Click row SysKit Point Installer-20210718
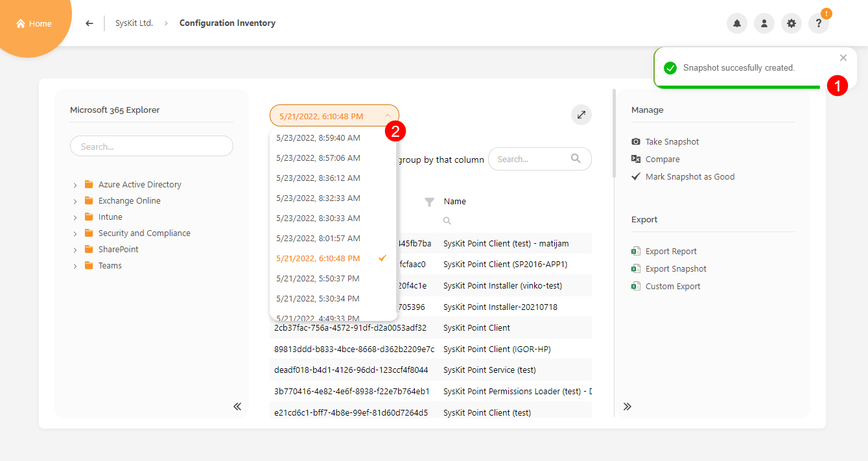Screen dimensions: 868x461 (x=500, y=307)
